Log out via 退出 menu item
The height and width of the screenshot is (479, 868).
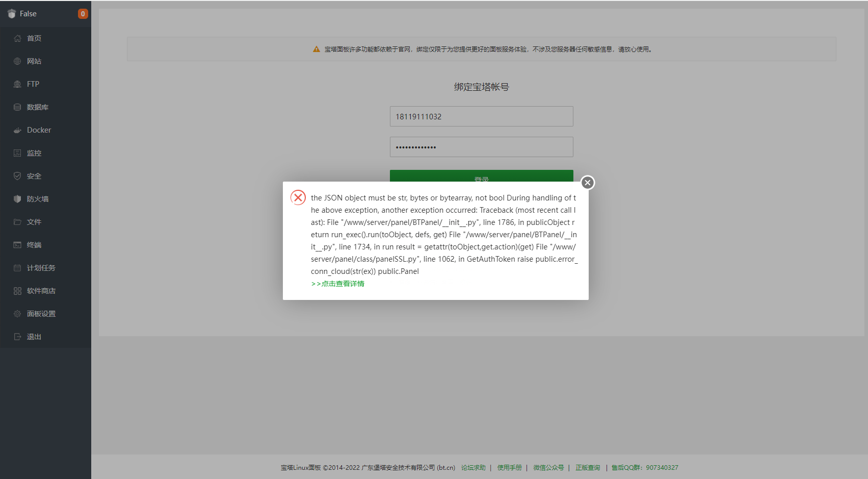pyautogui.click(x=34, y=337)
